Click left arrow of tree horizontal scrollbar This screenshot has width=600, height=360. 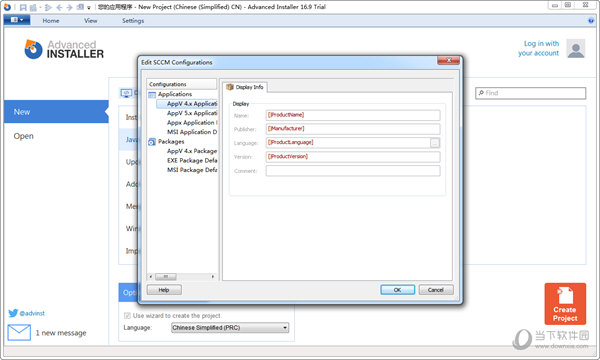pyautogui.click(x=151, y=276)
